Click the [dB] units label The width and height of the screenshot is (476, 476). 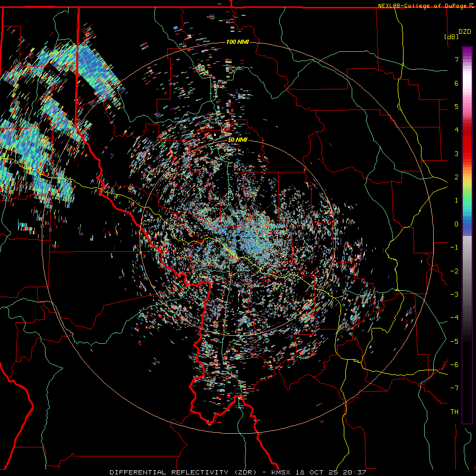pyautogui.click(x=451, y=36)
